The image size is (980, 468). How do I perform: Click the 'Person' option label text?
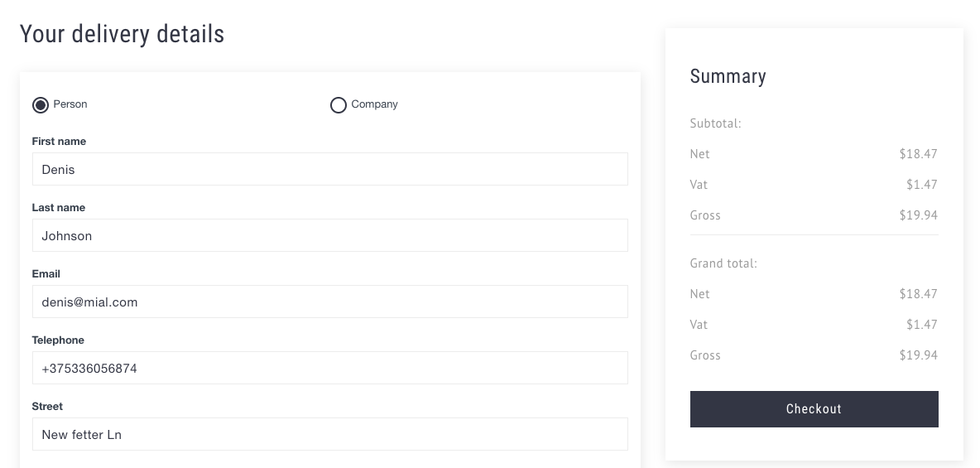point(70,104)
